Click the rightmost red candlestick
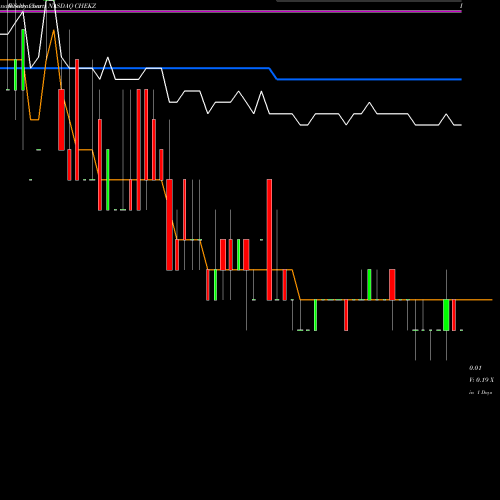500x500 pixels. coord(454,315)
